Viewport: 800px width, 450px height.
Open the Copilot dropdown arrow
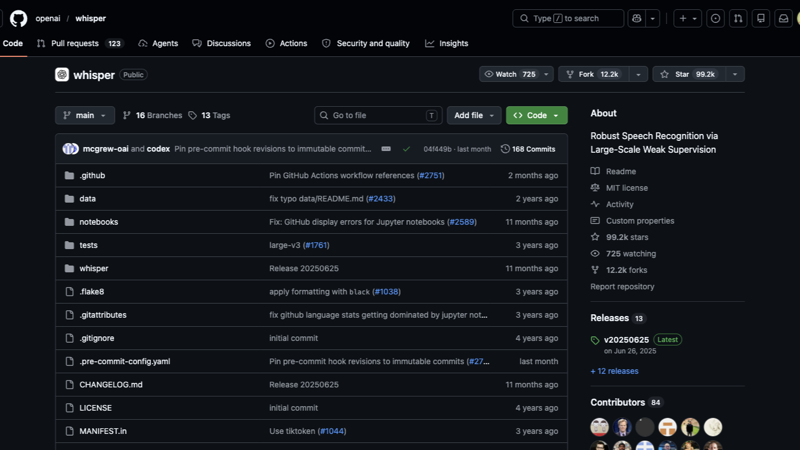[653, 18]
